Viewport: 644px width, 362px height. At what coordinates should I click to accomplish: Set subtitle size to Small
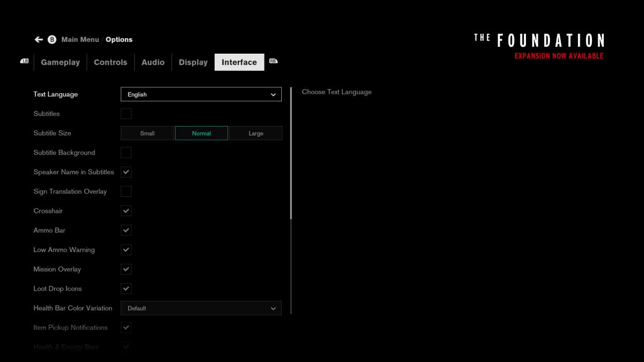(x=147, y=133)
